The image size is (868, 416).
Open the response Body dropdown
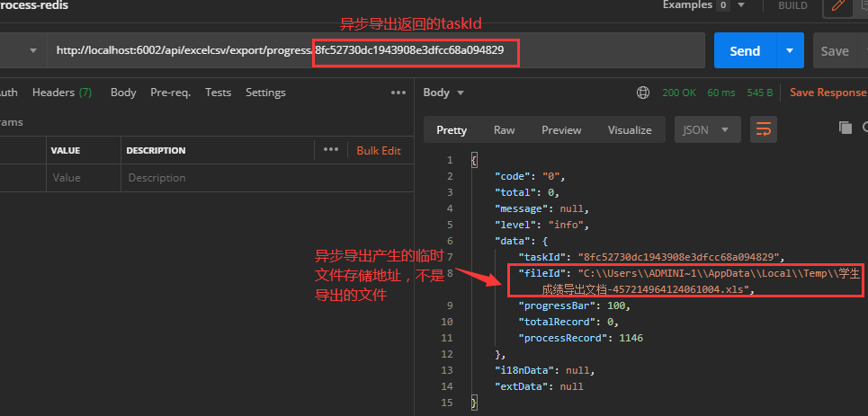tap(443, 93)
